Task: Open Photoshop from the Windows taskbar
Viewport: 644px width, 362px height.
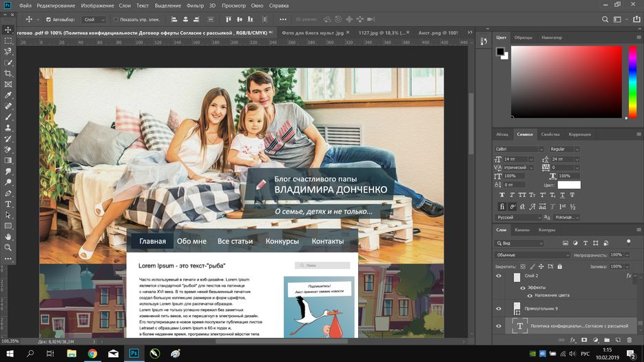Action: (134, 353)
